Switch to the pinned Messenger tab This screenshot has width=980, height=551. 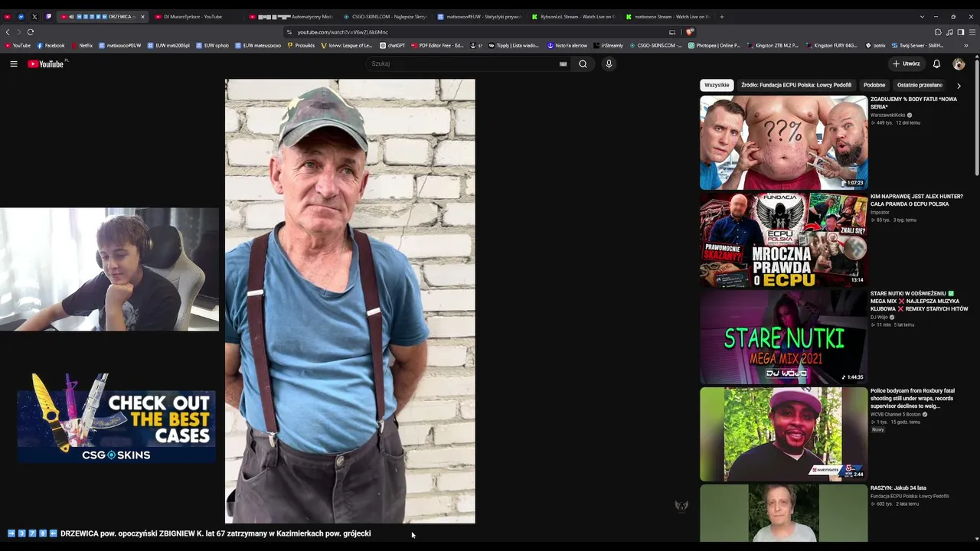(21, 17)
